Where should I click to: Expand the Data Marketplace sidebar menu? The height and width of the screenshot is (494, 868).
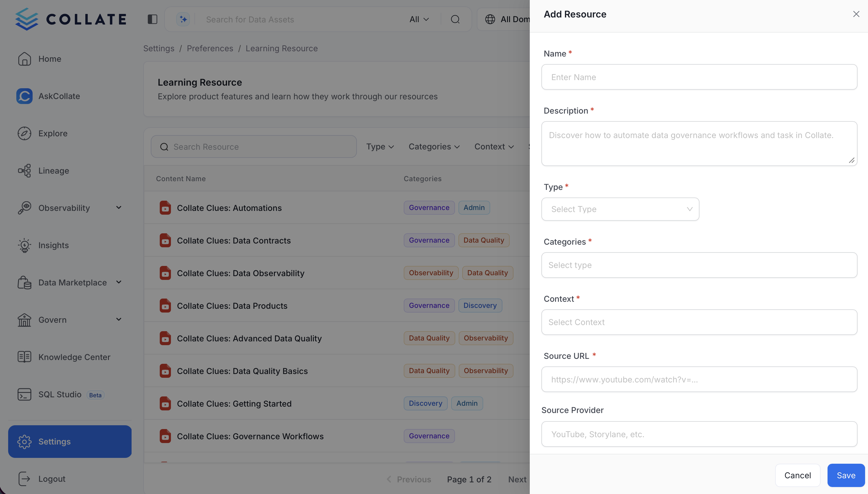tap(119, 282)
